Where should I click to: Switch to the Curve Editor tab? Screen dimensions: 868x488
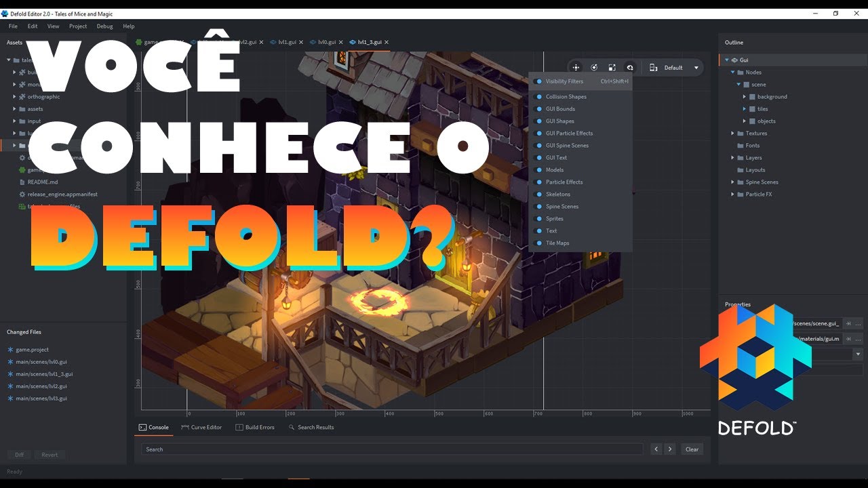(201, 428)
